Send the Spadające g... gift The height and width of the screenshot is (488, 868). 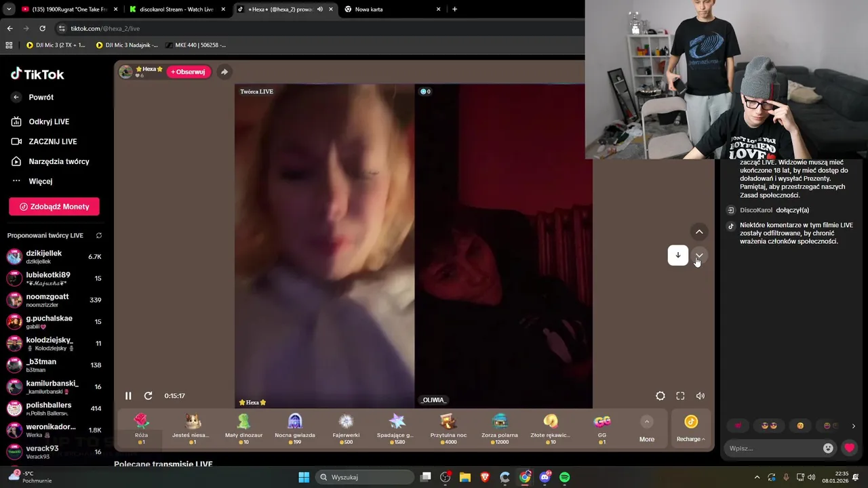click(x=397, y=429)
